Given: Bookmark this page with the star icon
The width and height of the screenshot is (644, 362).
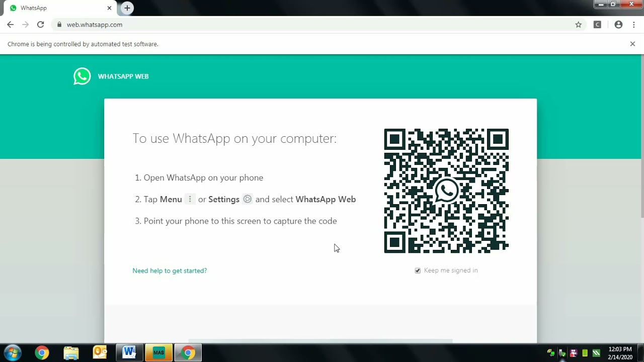Looking at the screenshot, I should pyautogui.click(x=579, y=25).
